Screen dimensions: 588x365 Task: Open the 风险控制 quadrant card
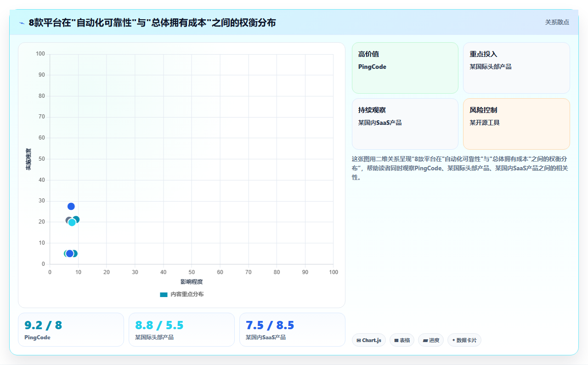(x=516, y=124)
